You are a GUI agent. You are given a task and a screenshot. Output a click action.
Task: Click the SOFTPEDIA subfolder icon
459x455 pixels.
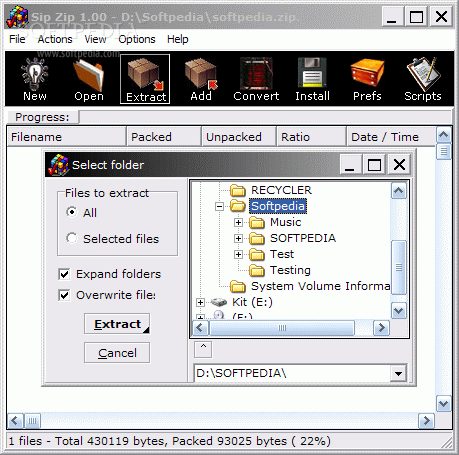[x=257, y=238]
